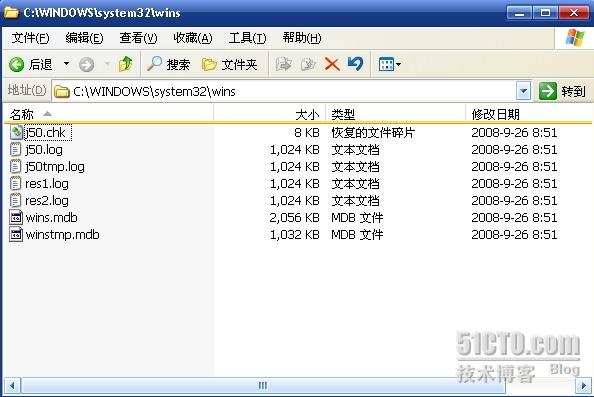The width and height of the screenshot is (594, 397).
Task: Click the wins.mdb file name
Action: coord(52,217)
